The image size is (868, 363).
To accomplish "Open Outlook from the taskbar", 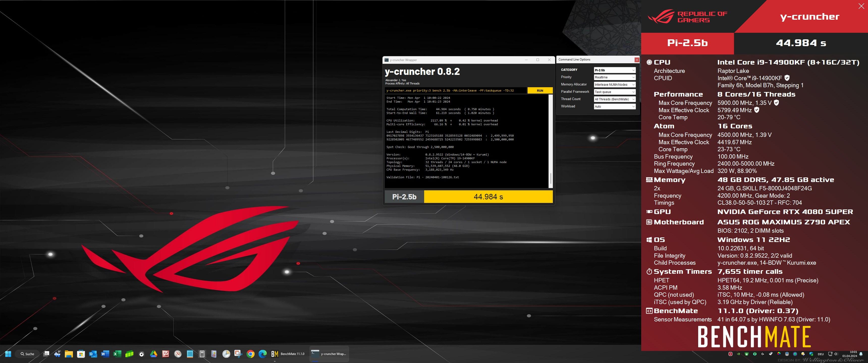I will (93, 354).
